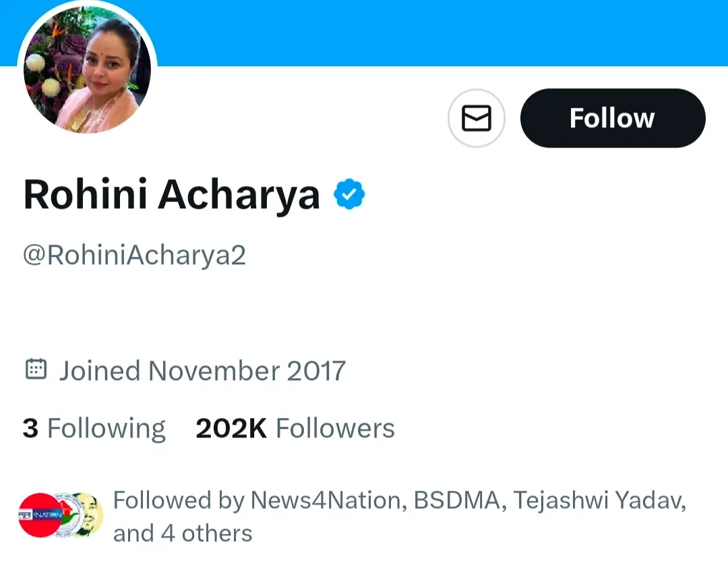This screenshot has width=728, height=569.
Task: Click the calendar icon beside the join date
Action: [x=36, y=369]
